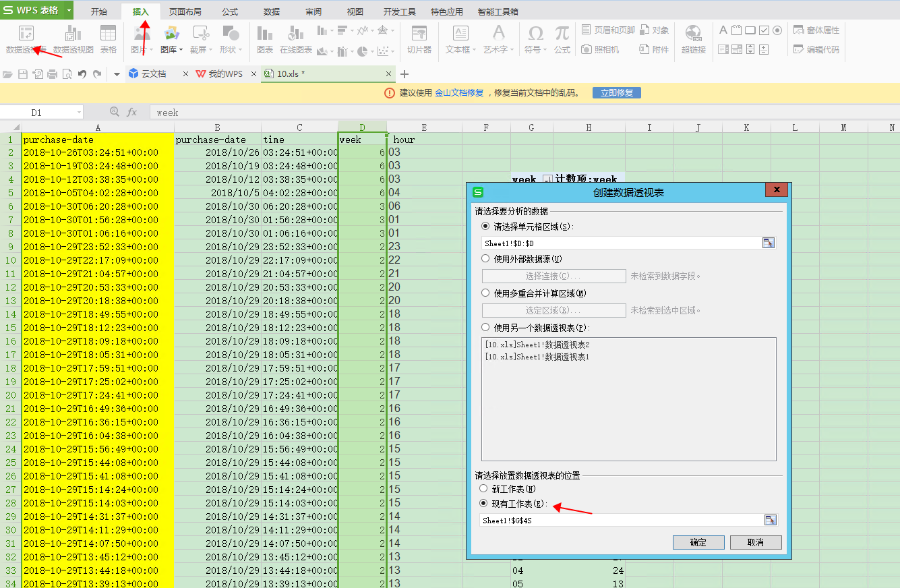Screen dimensions: 900x588
Task: Select 使用多重合并计算区域 radio option
Action: click(x=485, y=293)
